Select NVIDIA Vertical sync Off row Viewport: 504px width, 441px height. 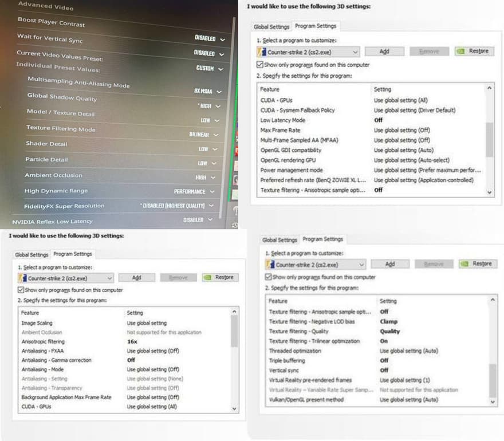377,371
